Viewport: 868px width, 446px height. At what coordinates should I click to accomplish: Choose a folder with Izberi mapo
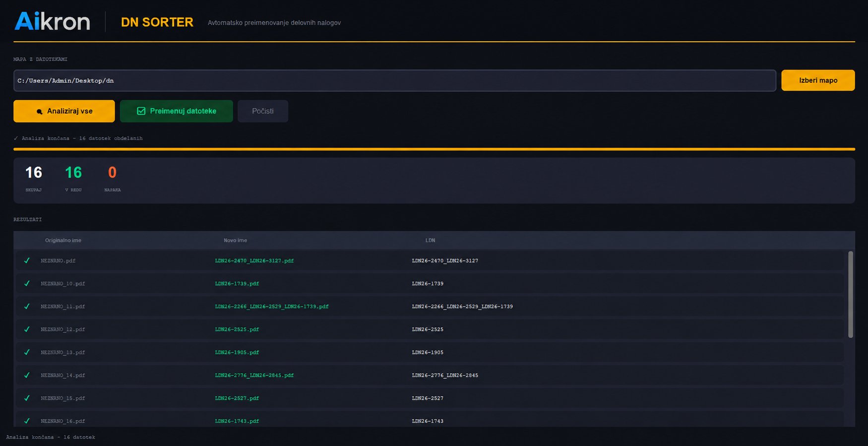(x=818, y=80)
